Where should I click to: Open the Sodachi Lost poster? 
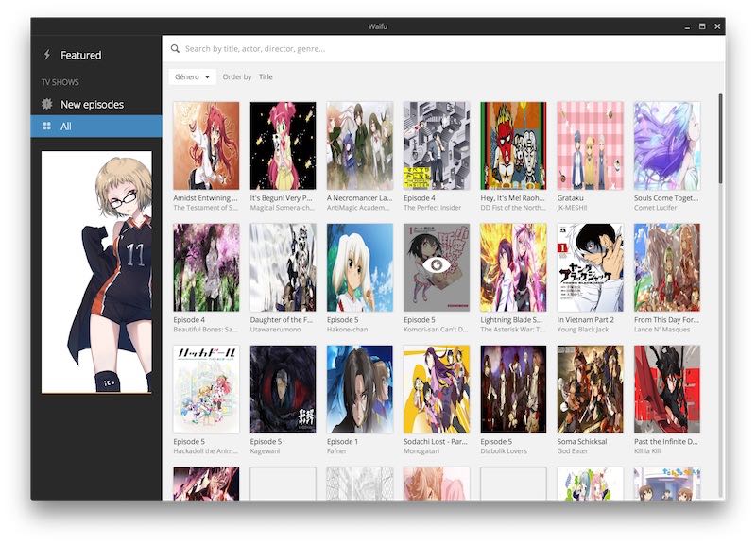[437, 389]
